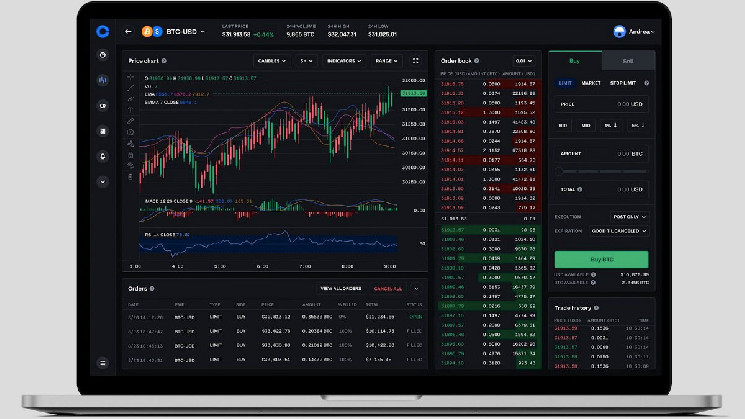Select the Market order type
The width and height of the screenshot is (745, 419).
[591, 83]
